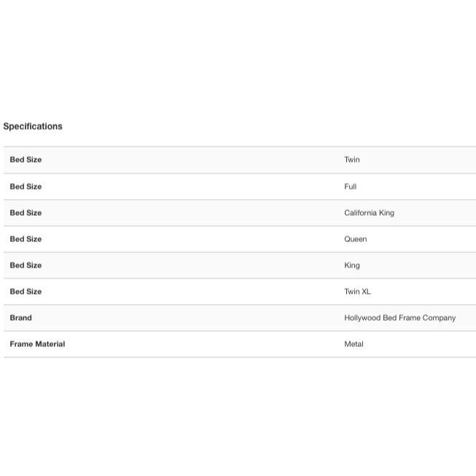Select the Metal frame material value
Screen dimensions: 476x476
coord(354,344)
